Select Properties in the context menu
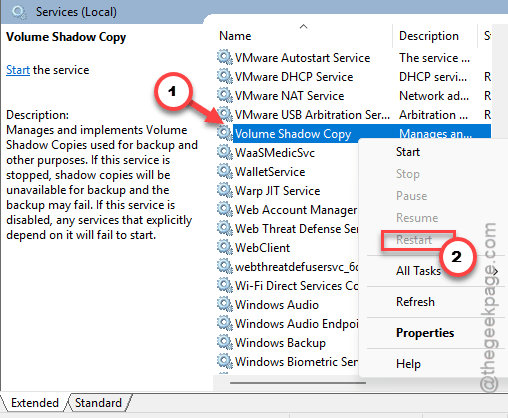The image size is (508, 418). [x=425, y=333]
